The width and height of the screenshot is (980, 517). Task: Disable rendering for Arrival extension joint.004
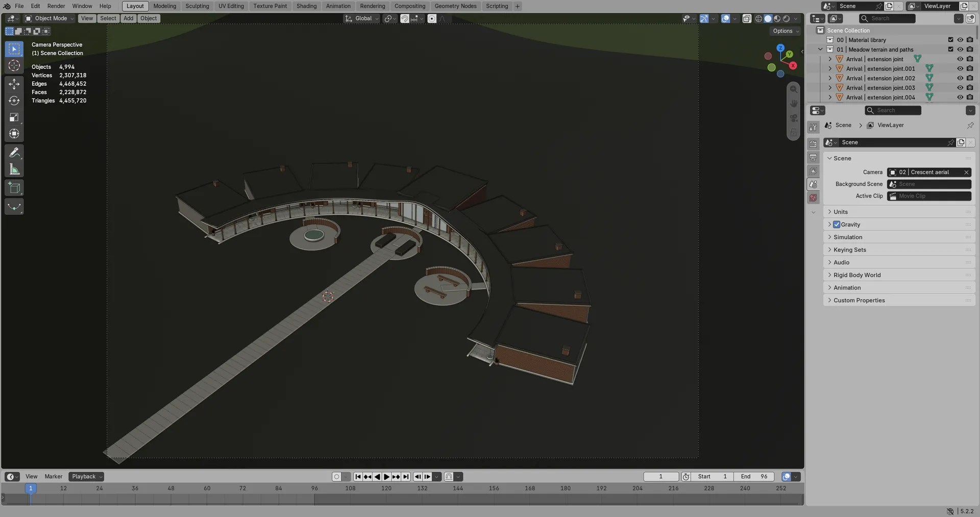pos(970,97)
